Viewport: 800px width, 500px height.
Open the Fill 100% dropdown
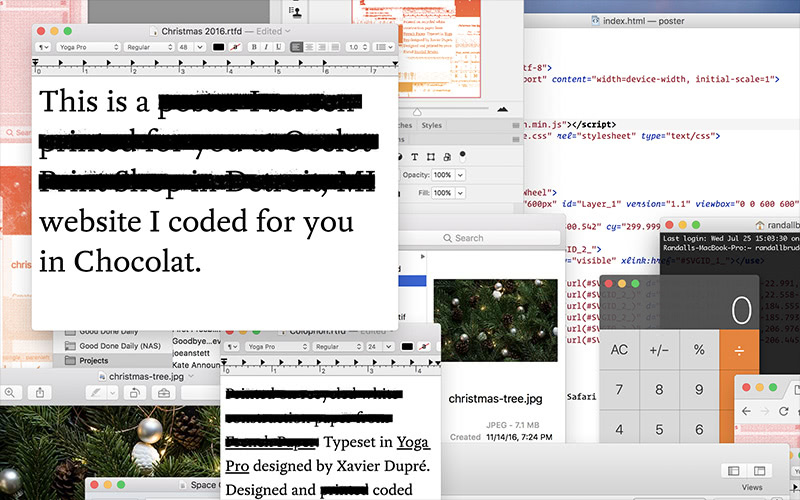pos(460,193)
